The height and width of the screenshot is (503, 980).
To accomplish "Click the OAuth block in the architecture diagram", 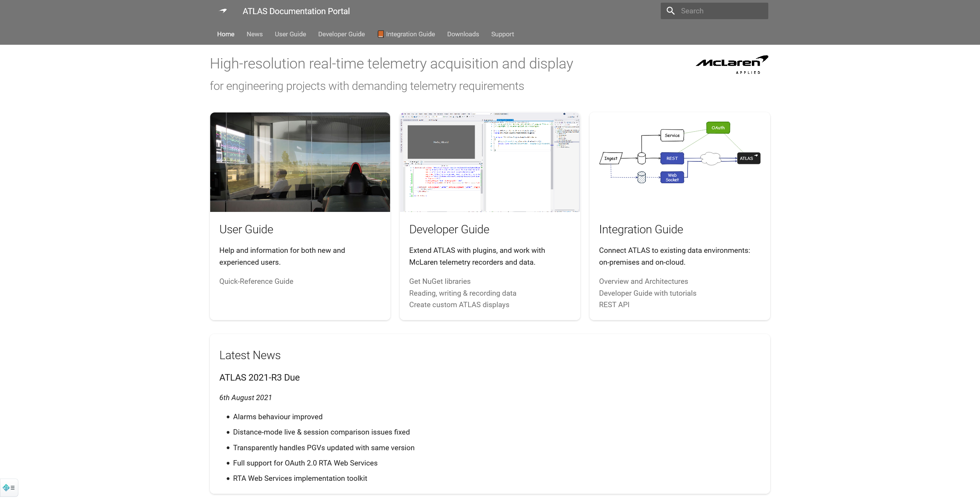I will (x=718, y=127).
